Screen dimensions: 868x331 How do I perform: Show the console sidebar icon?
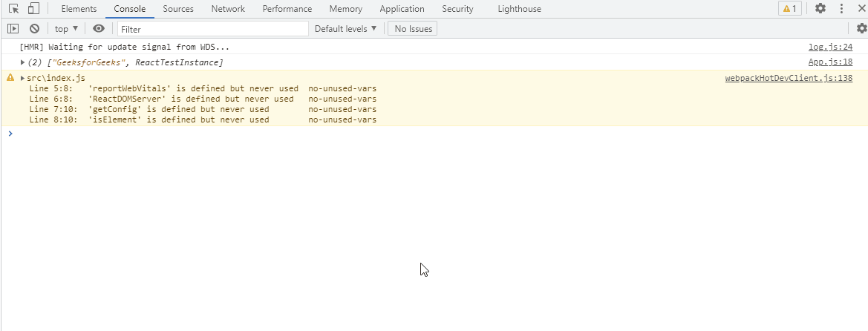click(13, 29)
